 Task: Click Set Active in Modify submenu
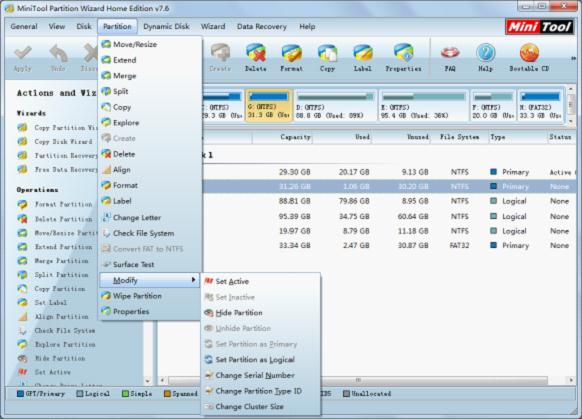click(261, 282)
